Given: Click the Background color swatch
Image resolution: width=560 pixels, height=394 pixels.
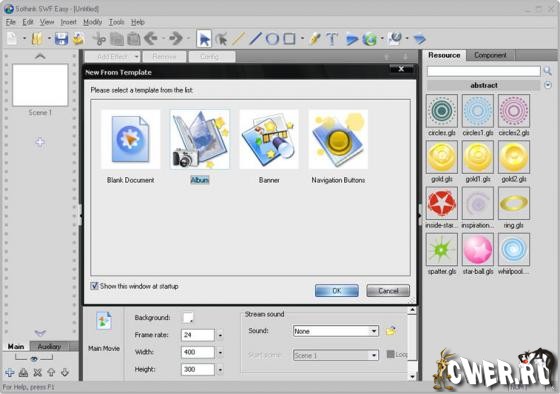Looking at the screenshot, I should click(x=188, y=317).
